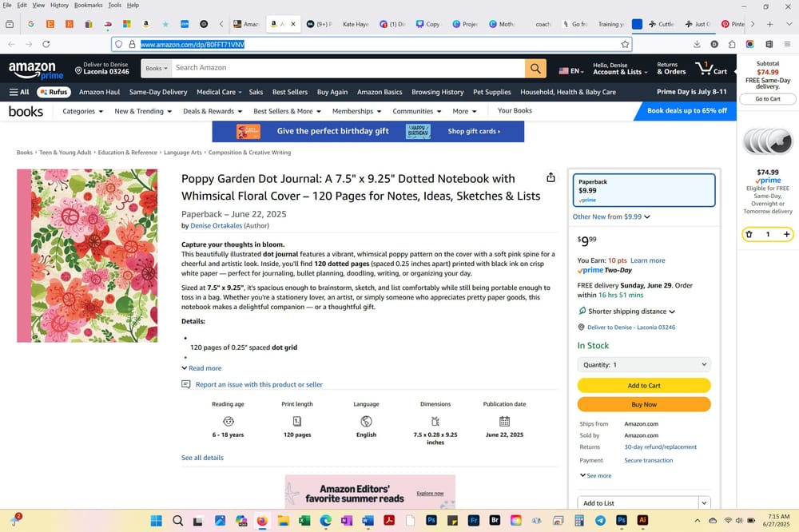Viewport: 799px width, 532px height.
Task: Open the Firefox hamburger application menu
Action: click(x=787, y=45)
